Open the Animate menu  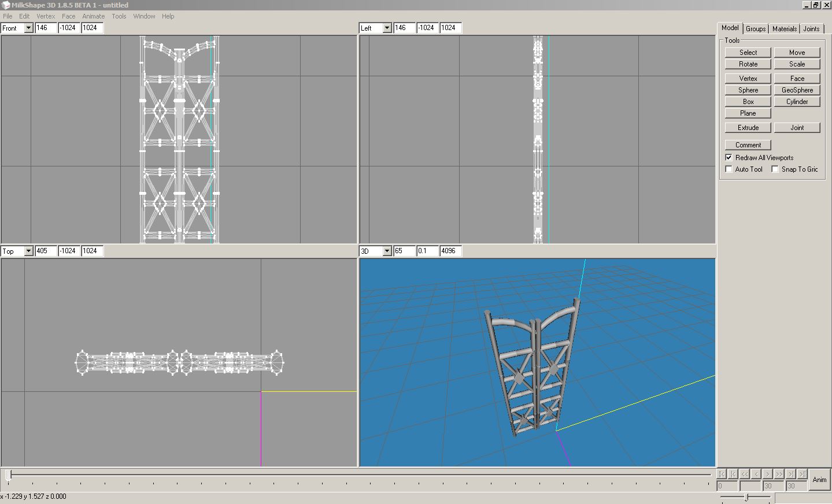[x=93, y=16]
